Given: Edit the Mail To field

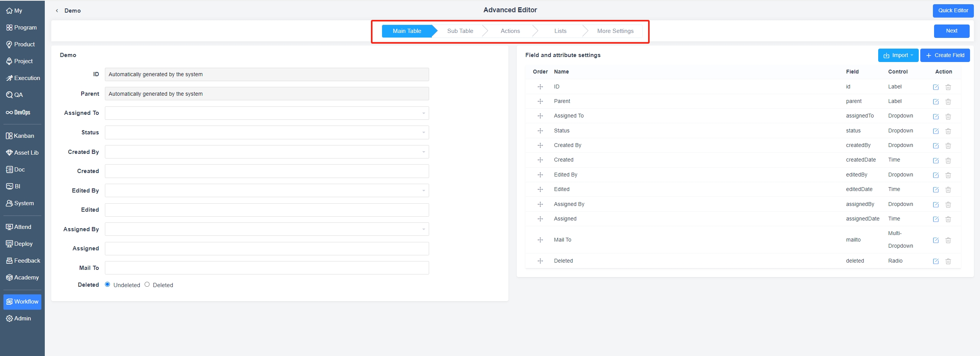Looking at the screenshot, I should click(x=936, y=240).
